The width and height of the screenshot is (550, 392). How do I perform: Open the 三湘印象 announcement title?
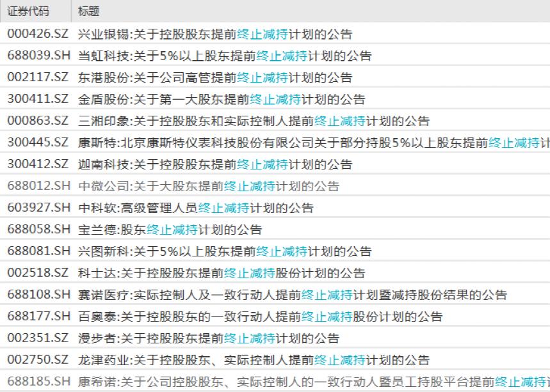(254, 121)
